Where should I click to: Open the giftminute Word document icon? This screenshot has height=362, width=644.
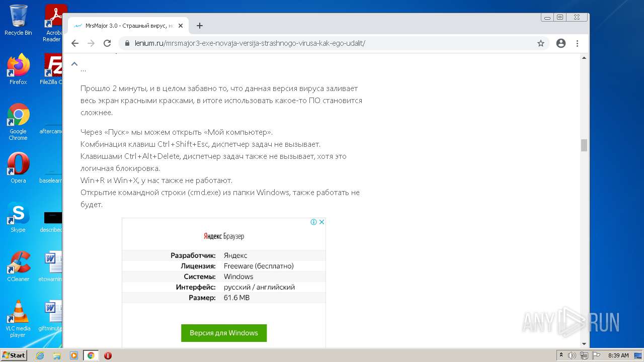pos(51,316)
